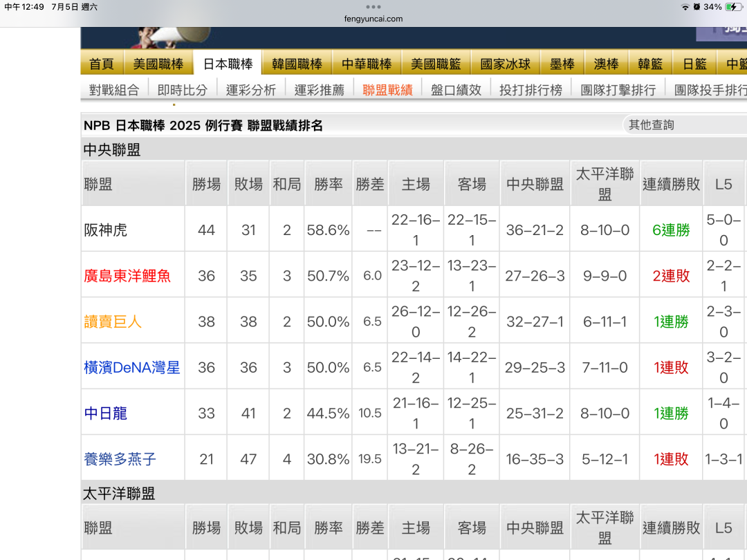Go to 首頁 tab

[102, 64]
